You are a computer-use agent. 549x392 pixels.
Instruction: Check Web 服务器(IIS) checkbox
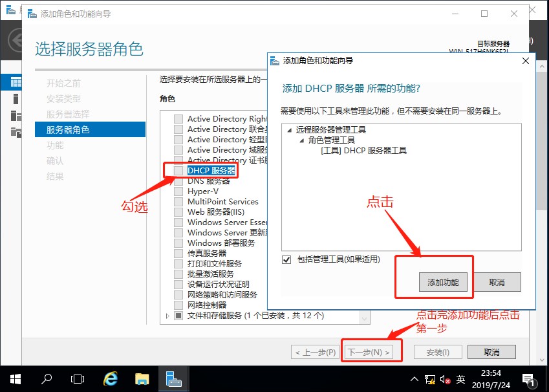click(x=178, y=212)
